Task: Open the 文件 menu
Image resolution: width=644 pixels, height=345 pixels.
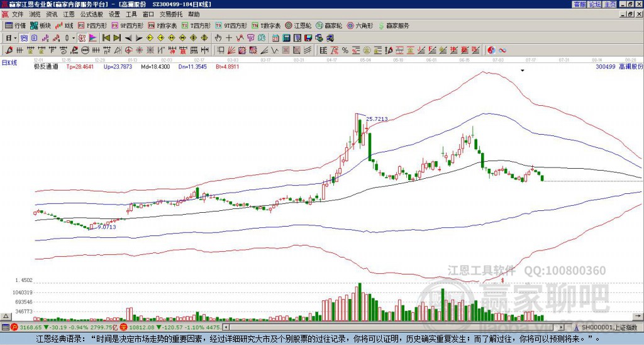Action: [x=18, y=14]
